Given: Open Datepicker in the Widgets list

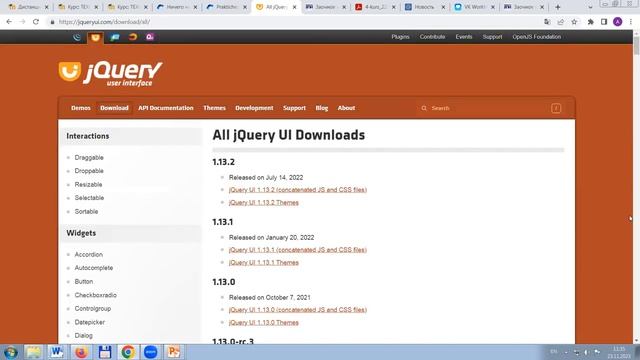Looking at the screenshot, I should click(90, 322).
